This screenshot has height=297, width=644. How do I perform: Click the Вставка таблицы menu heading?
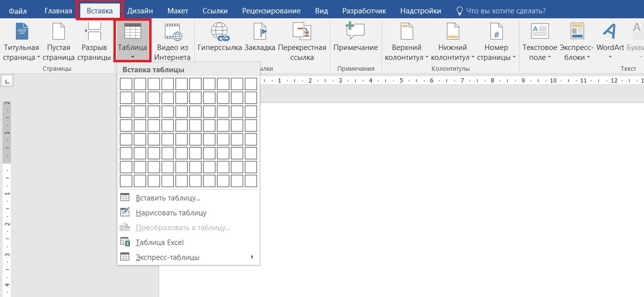(153, 70)
